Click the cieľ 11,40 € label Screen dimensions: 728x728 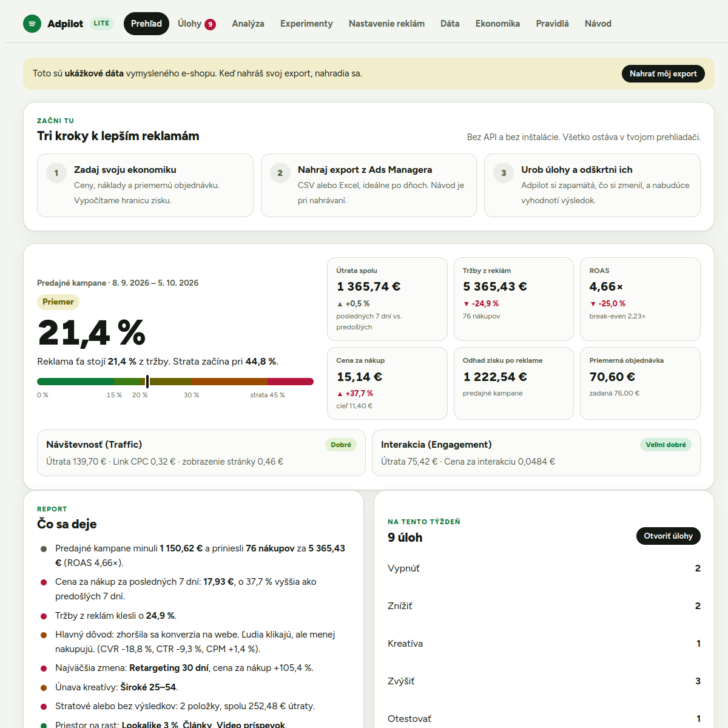pyautogui.click(x=354, y=406)
